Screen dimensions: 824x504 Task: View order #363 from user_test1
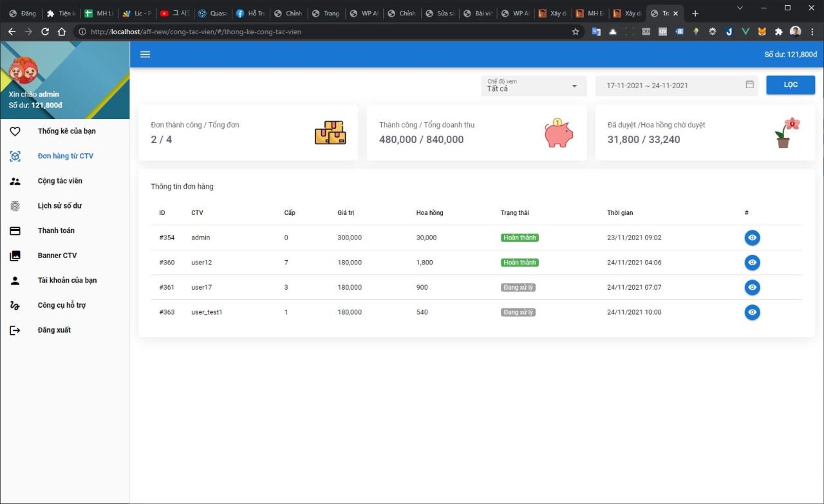pos(752,312)
